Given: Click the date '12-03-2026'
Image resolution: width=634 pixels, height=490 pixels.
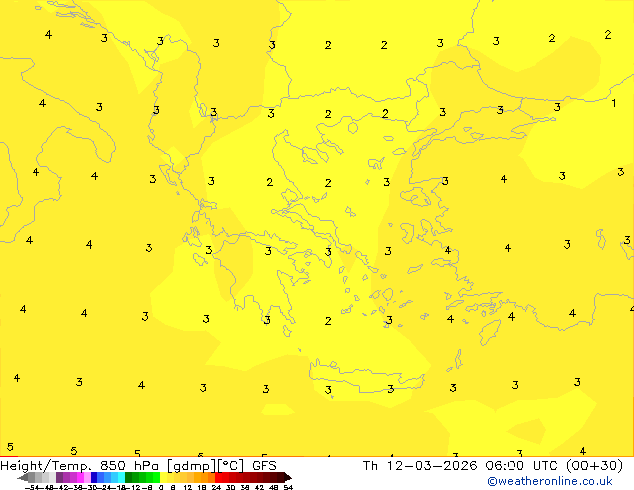Looking at the screenshot, I should click(432, 466).
